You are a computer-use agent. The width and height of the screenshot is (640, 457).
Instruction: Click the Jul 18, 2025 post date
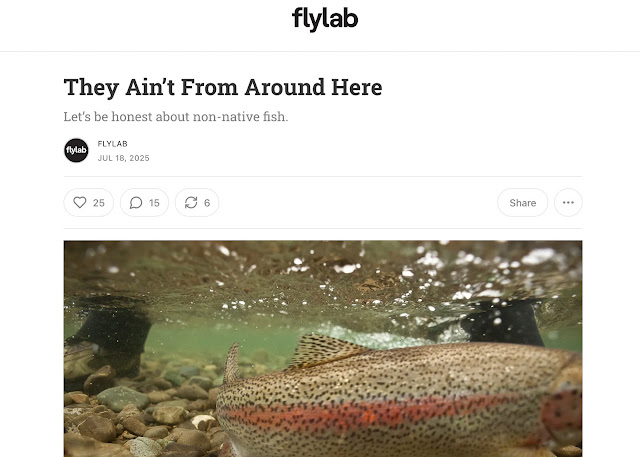[124, 158]
